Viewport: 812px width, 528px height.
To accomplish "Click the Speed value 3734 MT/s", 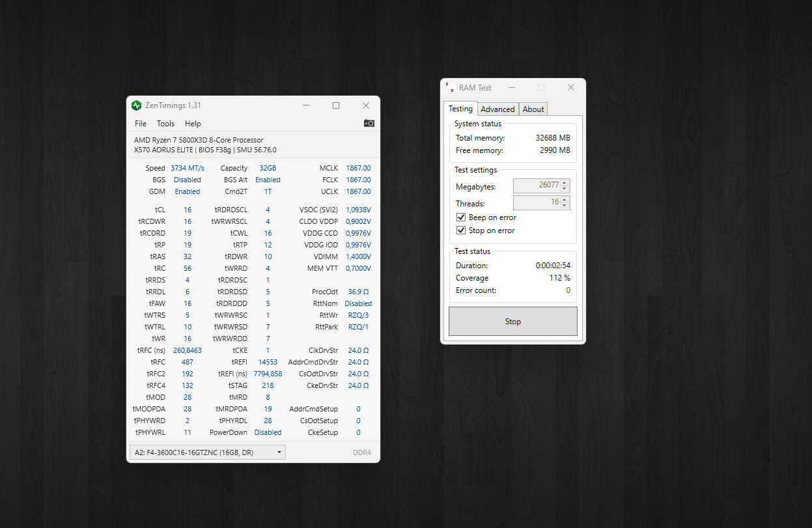I will (x=188, y=168).
